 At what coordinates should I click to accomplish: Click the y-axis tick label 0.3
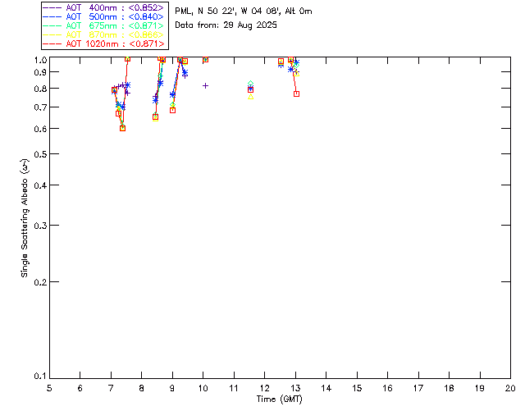tap(40, 226)
